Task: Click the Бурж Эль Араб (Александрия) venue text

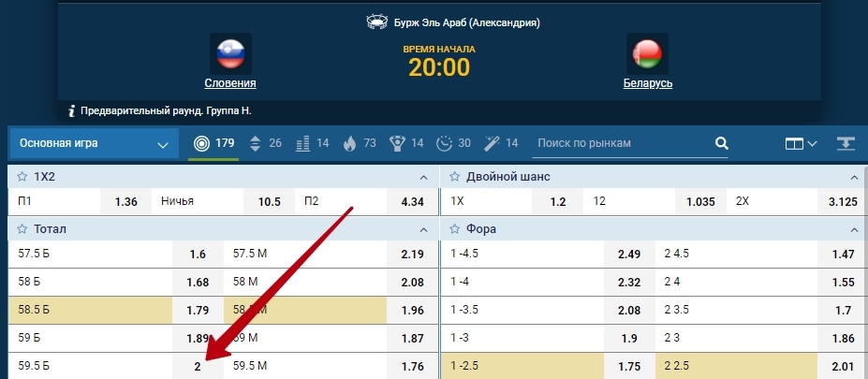Action: coord(466,22)
